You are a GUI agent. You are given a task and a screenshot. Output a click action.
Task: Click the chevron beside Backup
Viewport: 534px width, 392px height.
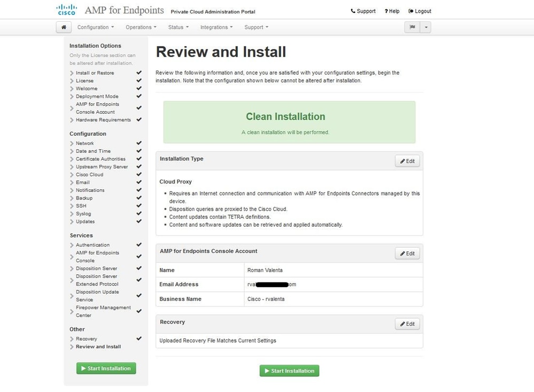coord(72,199)
